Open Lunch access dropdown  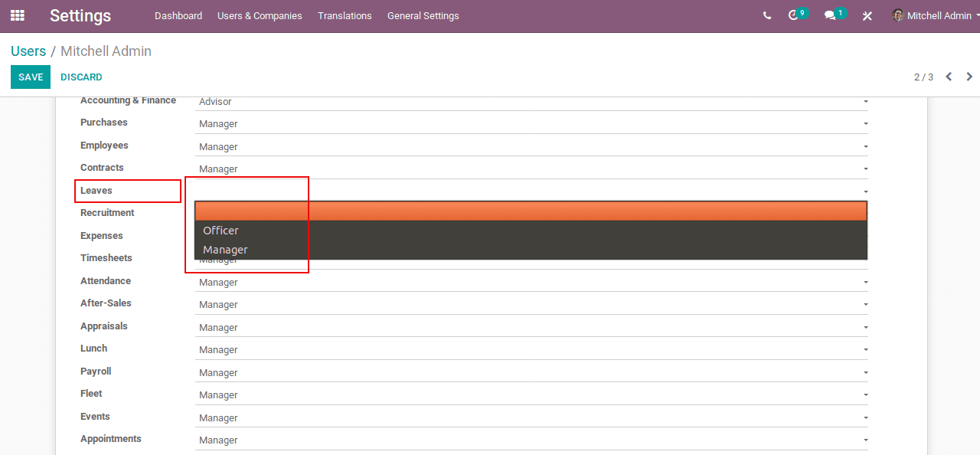tap(531, 349)
